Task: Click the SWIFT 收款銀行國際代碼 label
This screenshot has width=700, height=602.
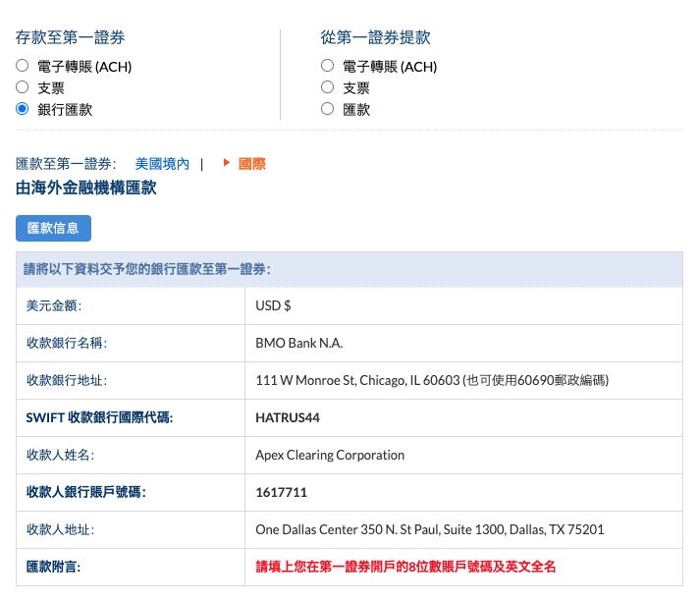Action: click(x=99, y=417)
